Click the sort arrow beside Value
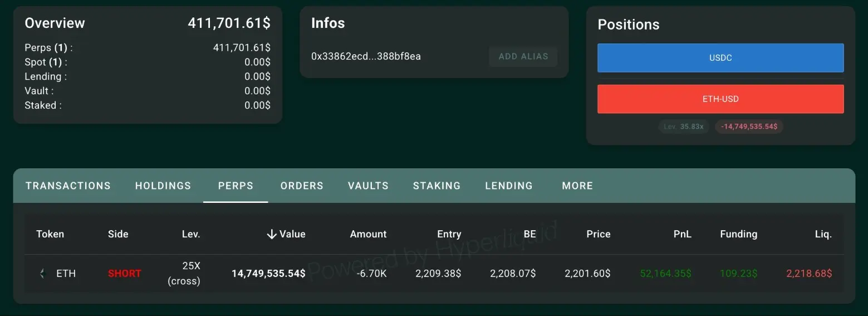Viewport: 868px width, 316px height. pyautogui.click(x=272, y=235)
